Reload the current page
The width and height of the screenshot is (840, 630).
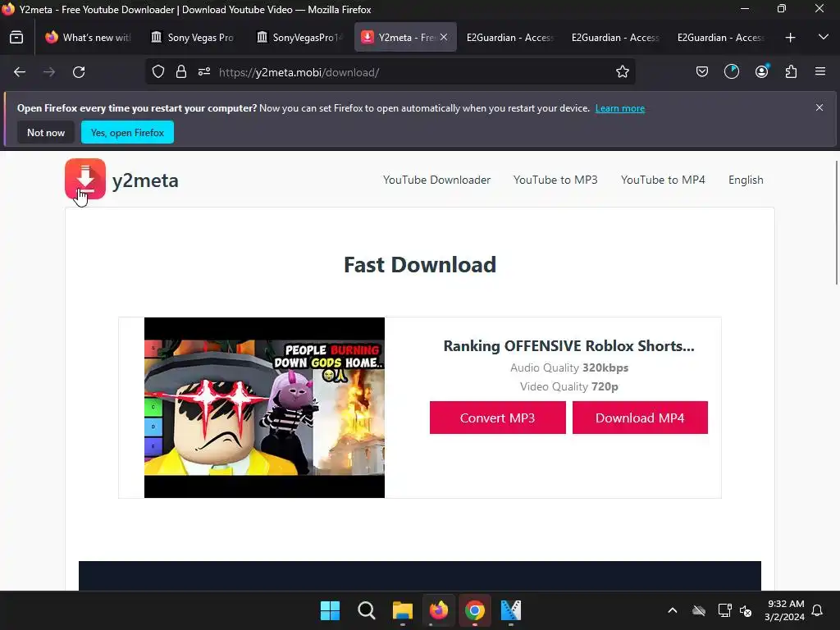tap(79, 72)
